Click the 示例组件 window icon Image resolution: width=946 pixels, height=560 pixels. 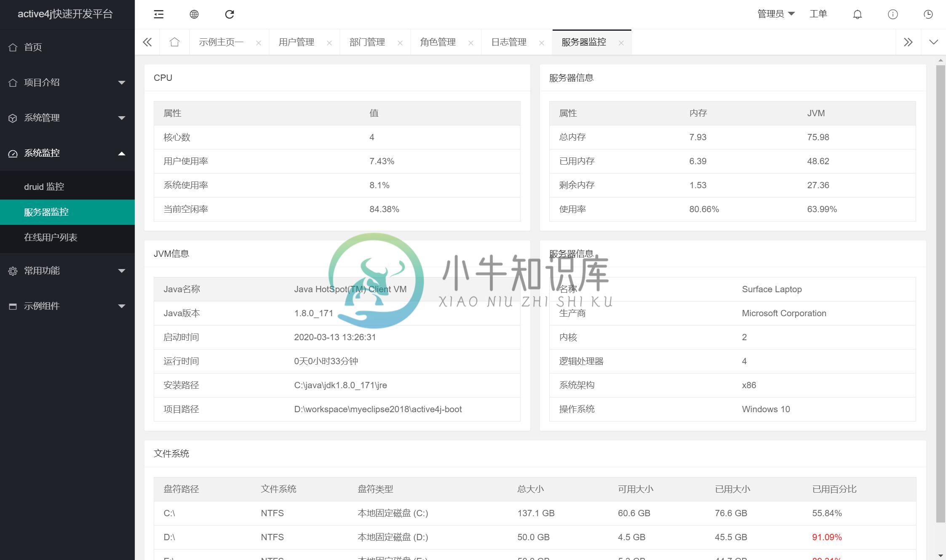(x=13, y=306)
